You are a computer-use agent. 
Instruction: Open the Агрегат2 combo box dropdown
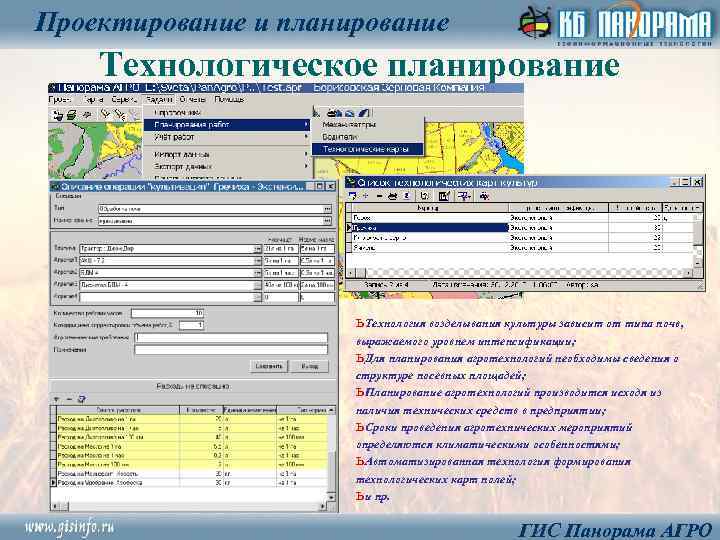[257, 273]
